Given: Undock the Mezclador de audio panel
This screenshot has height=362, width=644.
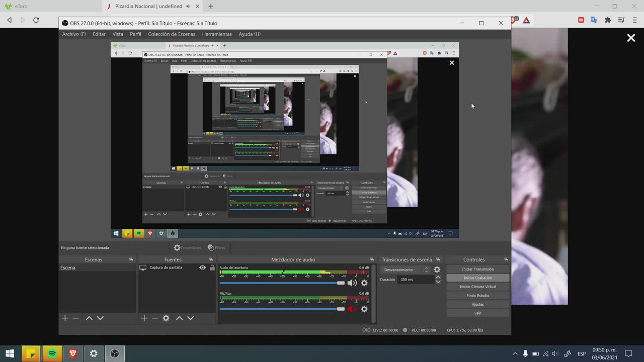Looking at the screenshot, I should [372, 259].
